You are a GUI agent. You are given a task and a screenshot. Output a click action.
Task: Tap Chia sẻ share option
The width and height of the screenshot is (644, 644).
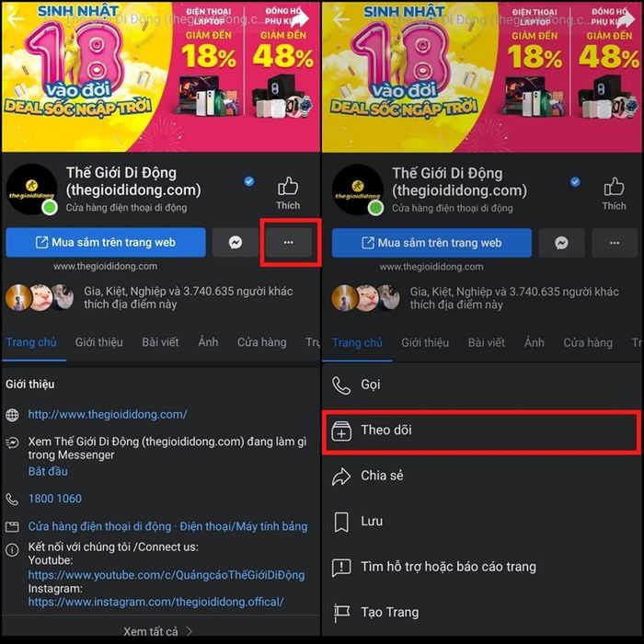[481, 476]
